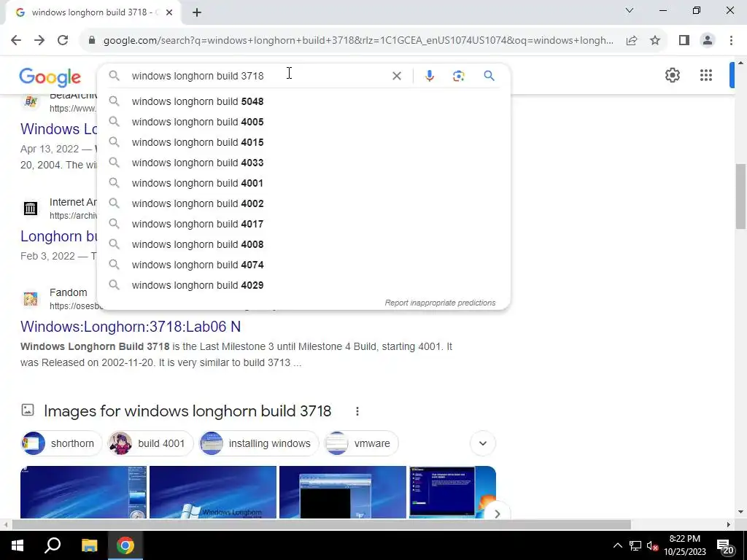
Task: Filter images by installing windows chip
Action: point(259,443)
